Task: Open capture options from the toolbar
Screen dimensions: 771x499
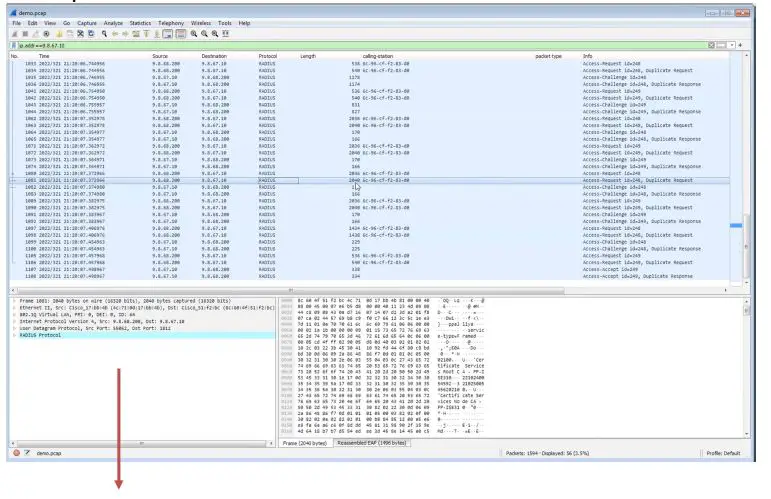Action: 46,34
